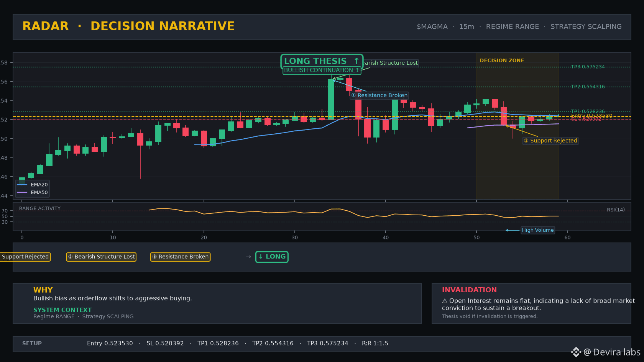Click the WHY heading

point(43,290)
